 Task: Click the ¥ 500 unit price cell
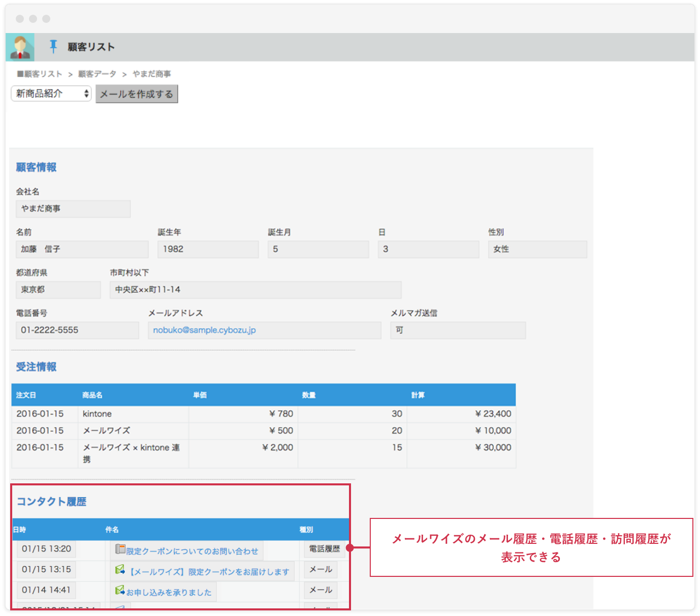[243, 431]
